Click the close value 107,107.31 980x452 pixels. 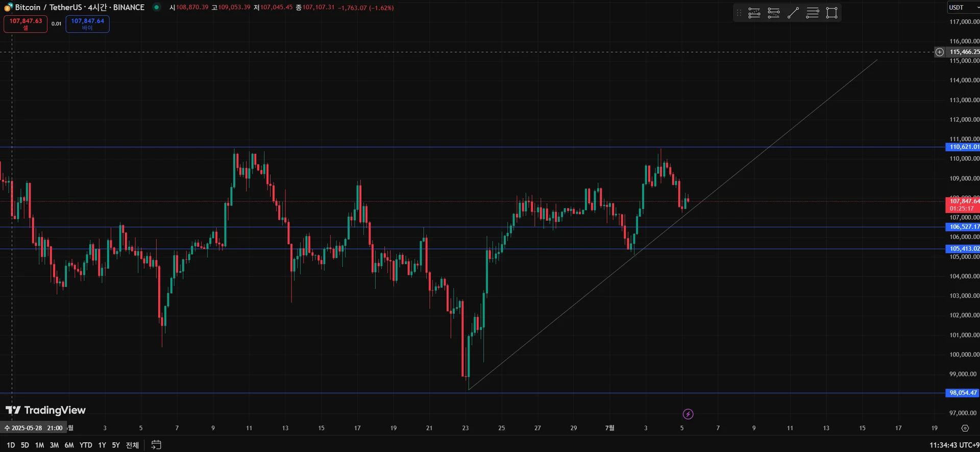coord(318,8)
